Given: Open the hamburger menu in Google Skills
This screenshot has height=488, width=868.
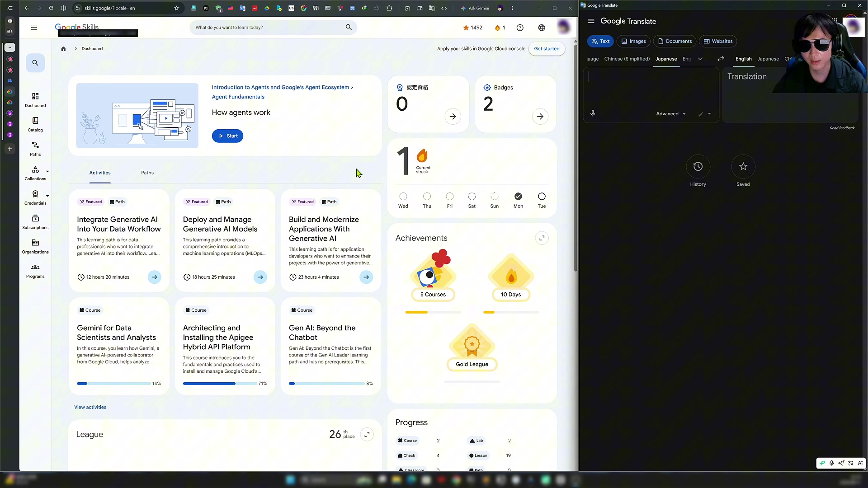Looking at the screenshot, I should click(x=34, y=28).
